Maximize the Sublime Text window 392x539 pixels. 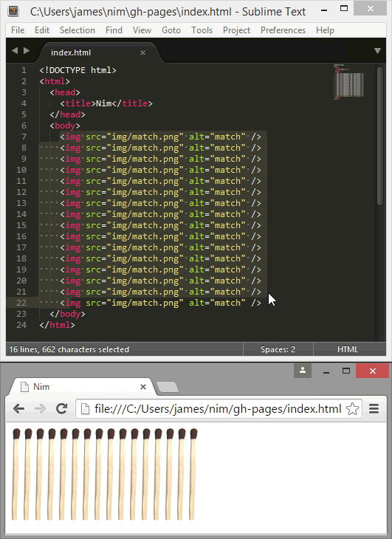point(344,9)
